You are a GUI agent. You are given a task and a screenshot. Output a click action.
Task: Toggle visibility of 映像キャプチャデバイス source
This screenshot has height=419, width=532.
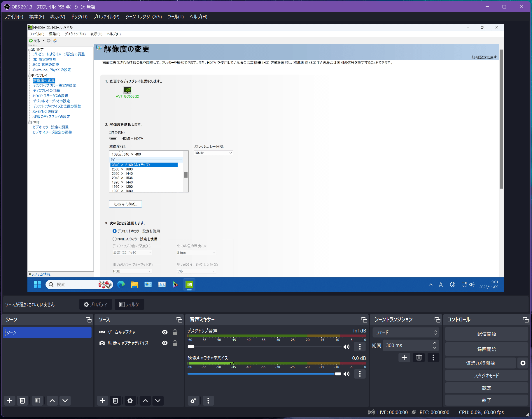(165, 343)
